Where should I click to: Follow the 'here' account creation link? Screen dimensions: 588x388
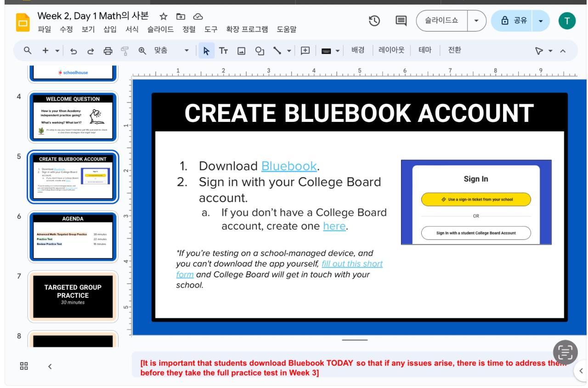334,226
